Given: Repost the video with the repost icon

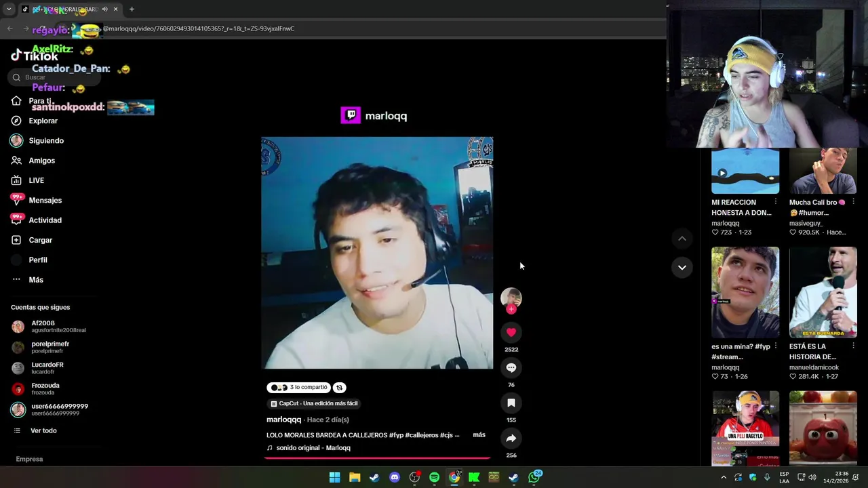Looking at the screenshot, I should [x=339, y=388].
